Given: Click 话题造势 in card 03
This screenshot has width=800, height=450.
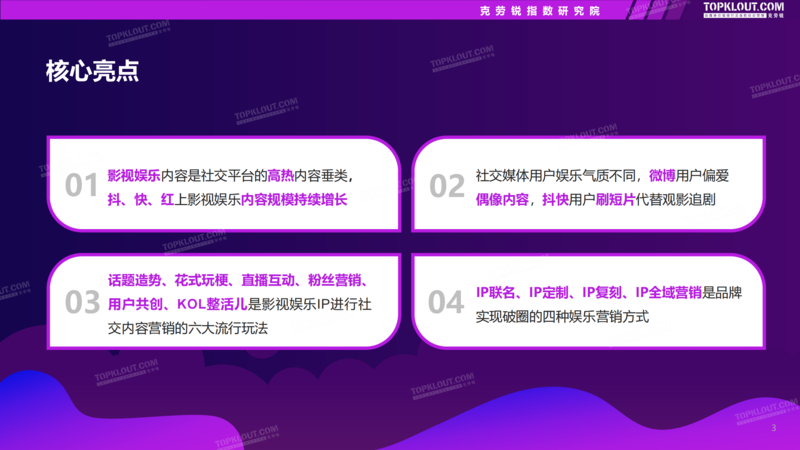Looking at the screenshot, I should tap(134, 280).
